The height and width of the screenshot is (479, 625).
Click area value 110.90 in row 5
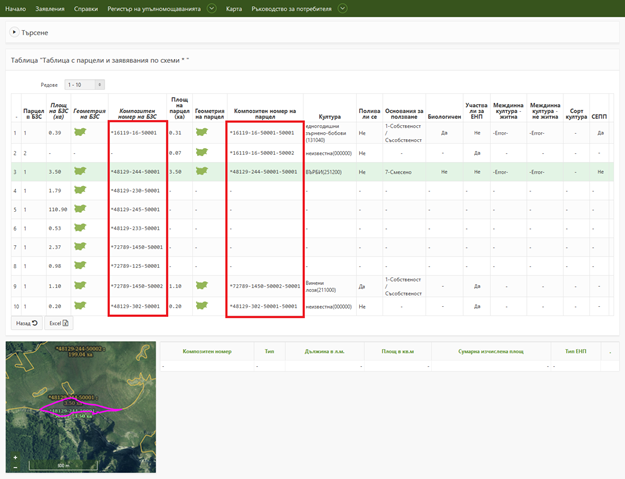(58, 209)
